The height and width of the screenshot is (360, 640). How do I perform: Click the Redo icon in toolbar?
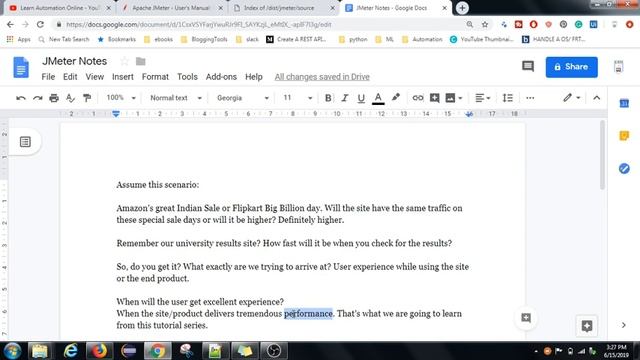(38, 98)
